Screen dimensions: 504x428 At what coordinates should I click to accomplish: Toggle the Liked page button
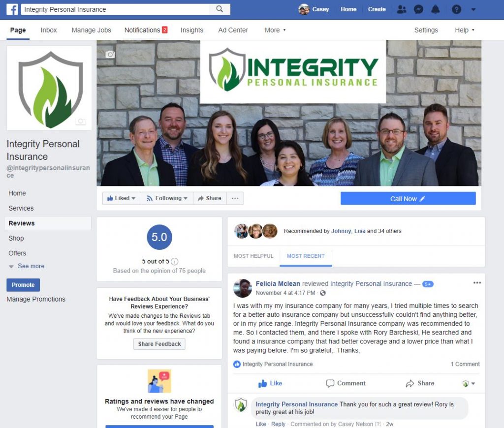coord(122,198)
